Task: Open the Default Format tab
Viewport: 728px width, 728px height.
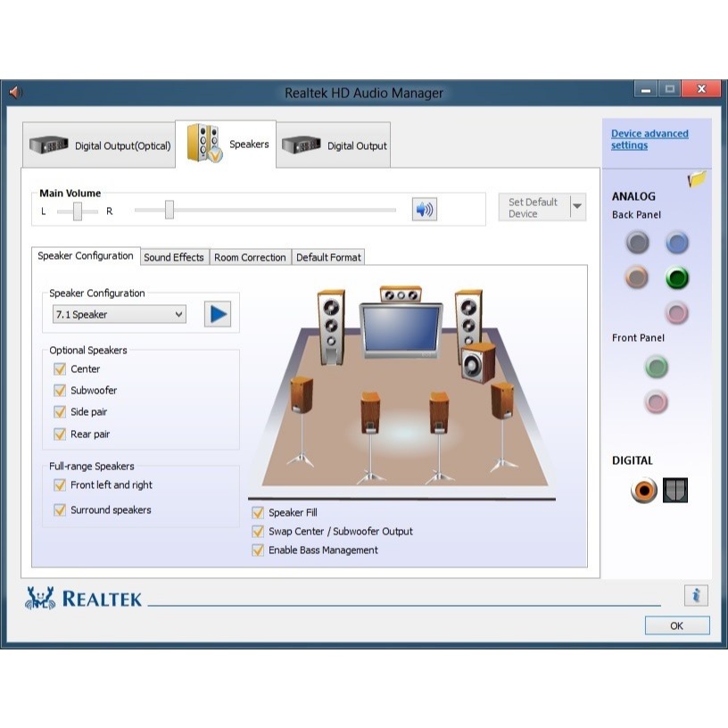Action: [328, 257]
